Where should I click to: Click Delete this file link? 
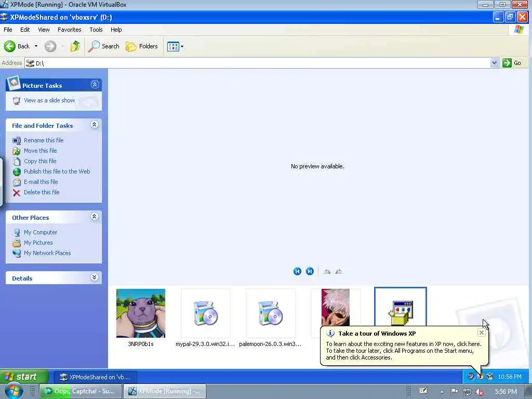(x=42, y=192)
